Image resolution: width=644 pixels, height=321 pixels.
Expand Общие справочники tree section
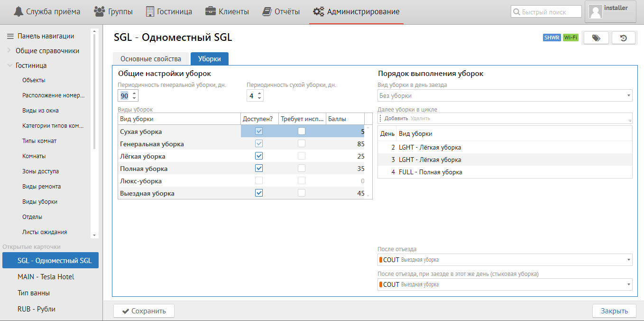tap(9, 51)
